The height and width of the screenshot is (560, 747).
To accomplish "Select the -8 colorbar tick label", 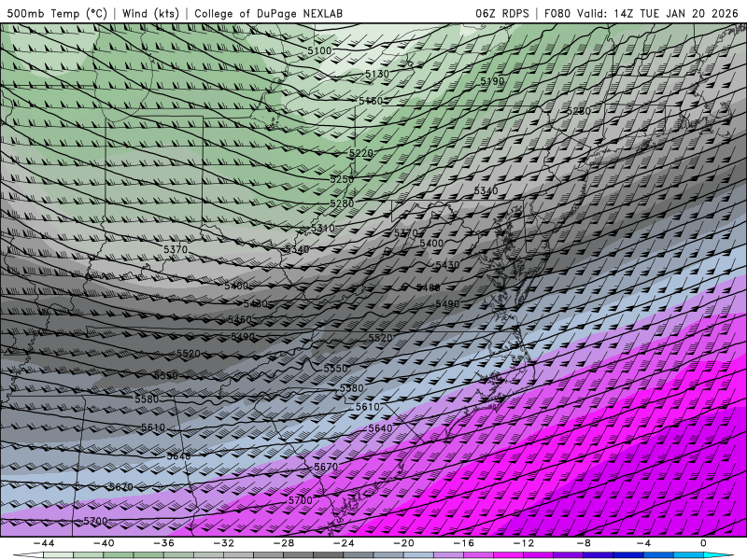I will pos(584,543).
